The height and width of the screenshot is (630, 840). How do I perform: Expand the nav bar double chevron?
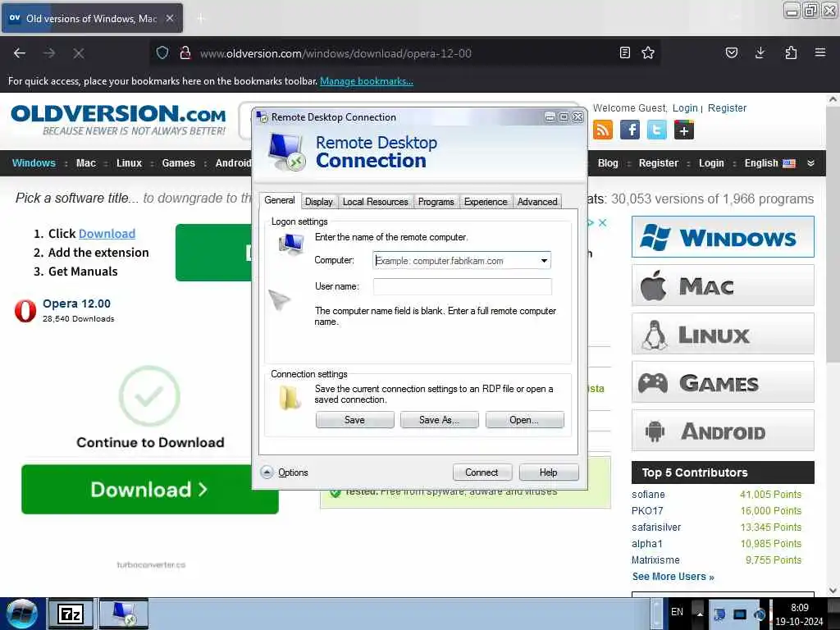(810, 163)
